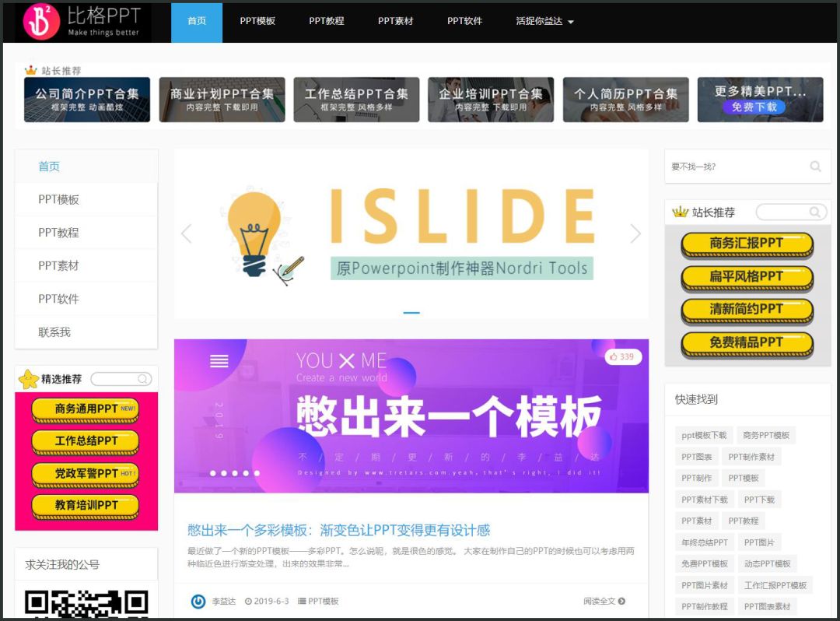
Task: Click the PPT下载 tag
Action: pos(759,500)
